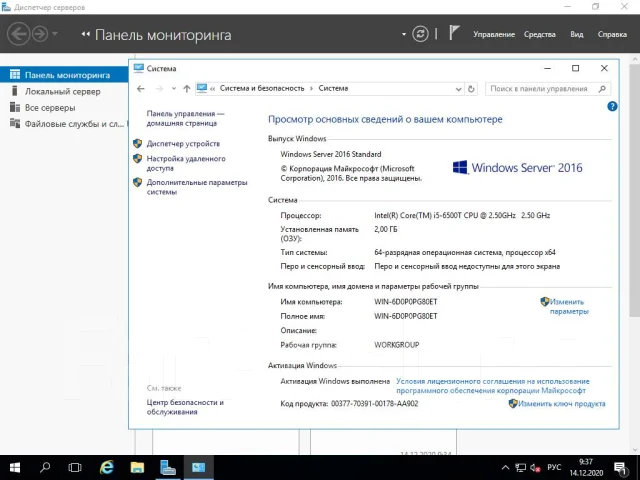The height and width of the screenshot is (480, 640).
Task: Click Изменить ключ продукта
Action: pyautogui.click(x=561, y=404)
